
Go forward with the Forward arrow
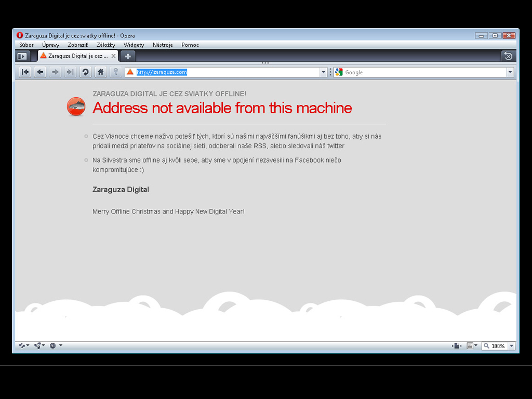pos(55,72)
